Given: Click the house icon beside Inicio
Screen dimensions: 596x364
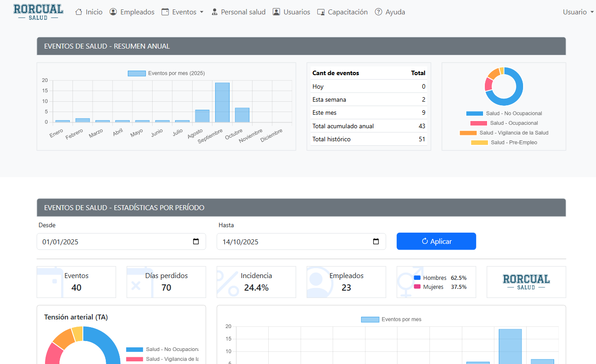Looking at the screenshot, I should [79, 12].
